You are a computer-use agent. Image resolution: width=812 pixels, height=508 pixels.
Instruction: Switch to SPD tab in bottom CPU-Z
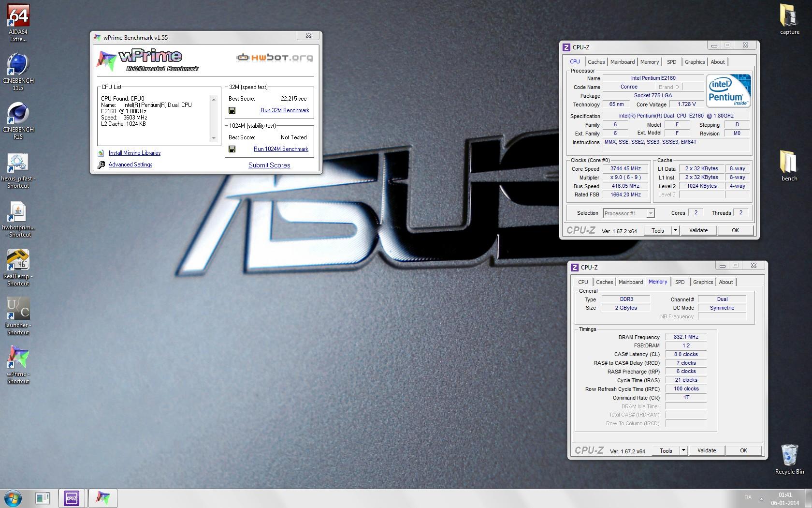click(680, 282)
